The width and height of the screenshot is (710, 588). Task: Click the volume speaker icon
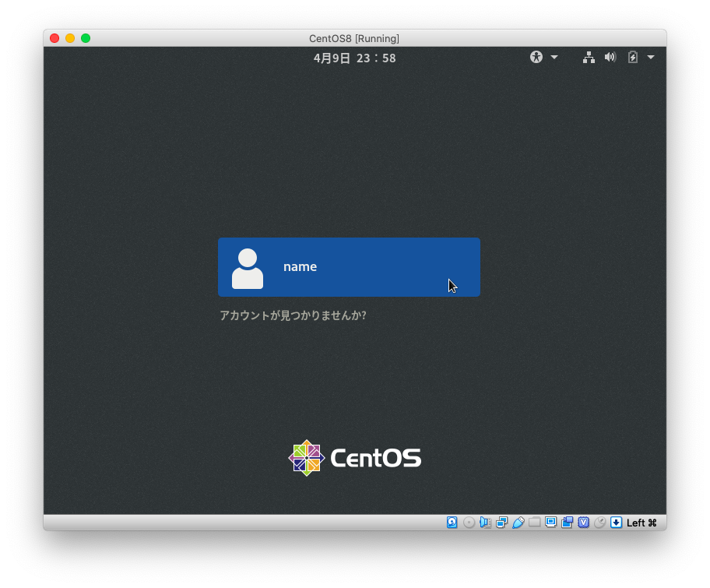pos(610,57)
